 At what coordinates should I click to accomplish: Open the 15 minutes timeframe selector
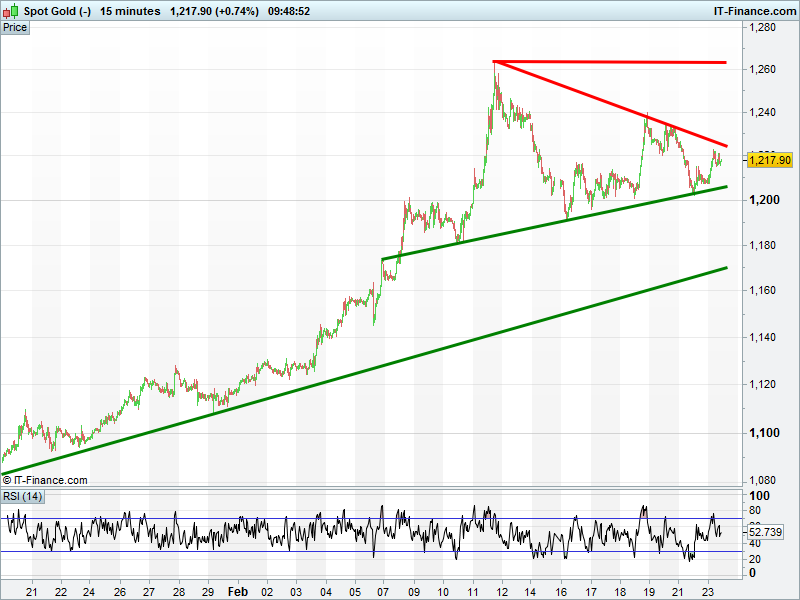(130, 11)
